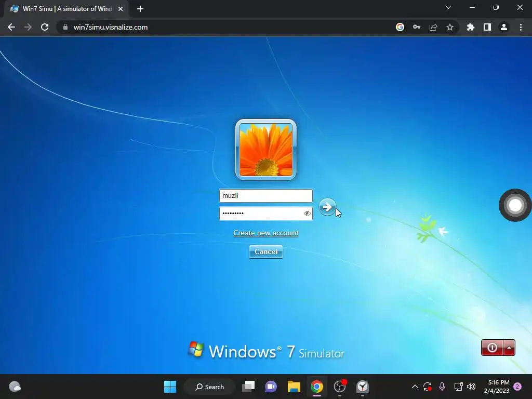Toggle Chrome side panel
The height and width of the screenshot is (399, 532).
487,27
